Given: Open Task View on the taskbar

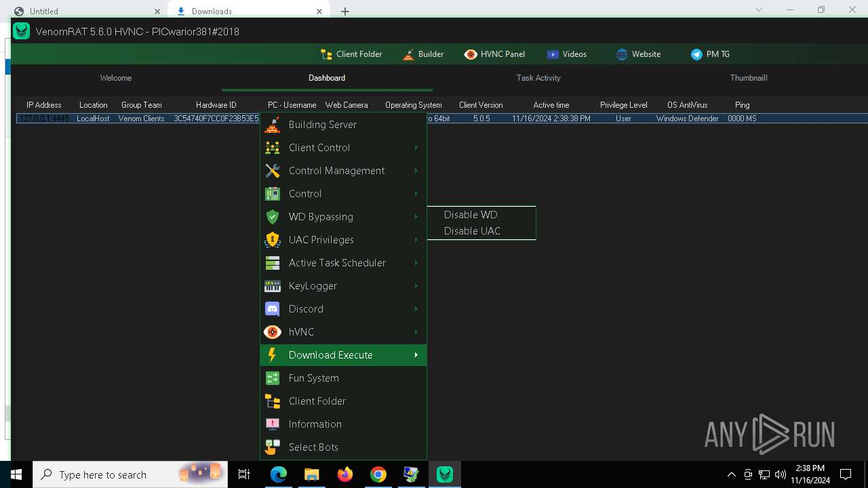Looking at the screenshot, I should pyautogui.click(x=244, y=474).
